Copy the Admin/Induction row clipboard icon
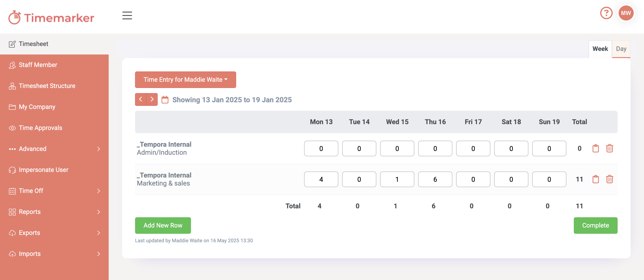Image resolution: width=644 pixels, height=280 pixels. (x=595, y=148)
